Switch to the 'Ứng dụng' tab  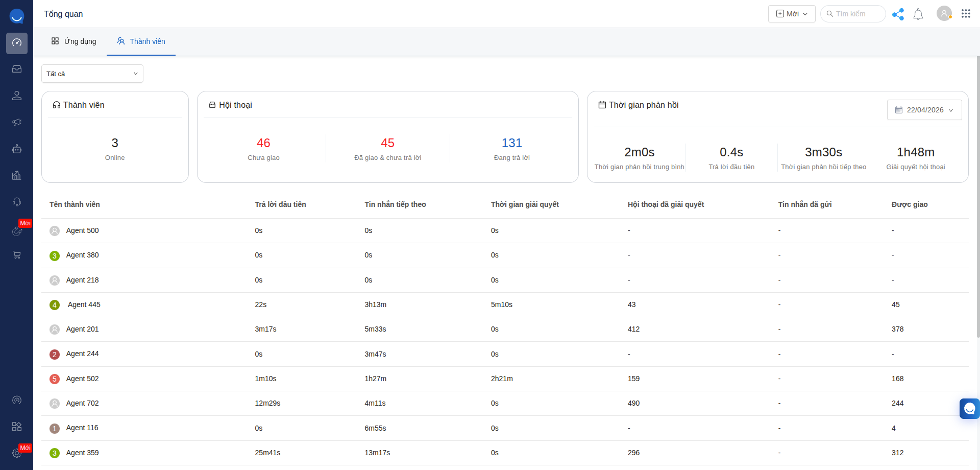(x=74, y=41)
